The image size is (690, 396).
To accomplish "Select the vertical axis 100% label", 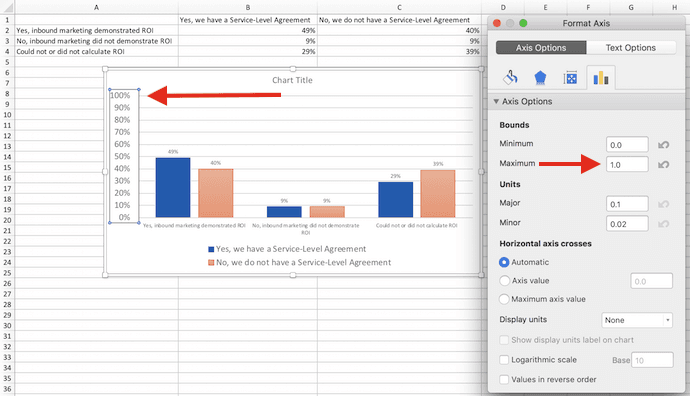I will tap(120, 95).
